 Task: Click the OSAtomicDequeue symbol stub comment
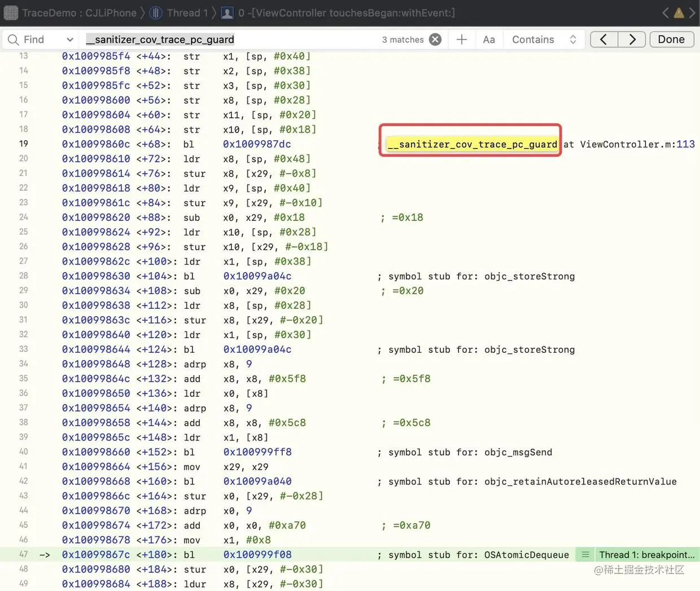point(473,555)
